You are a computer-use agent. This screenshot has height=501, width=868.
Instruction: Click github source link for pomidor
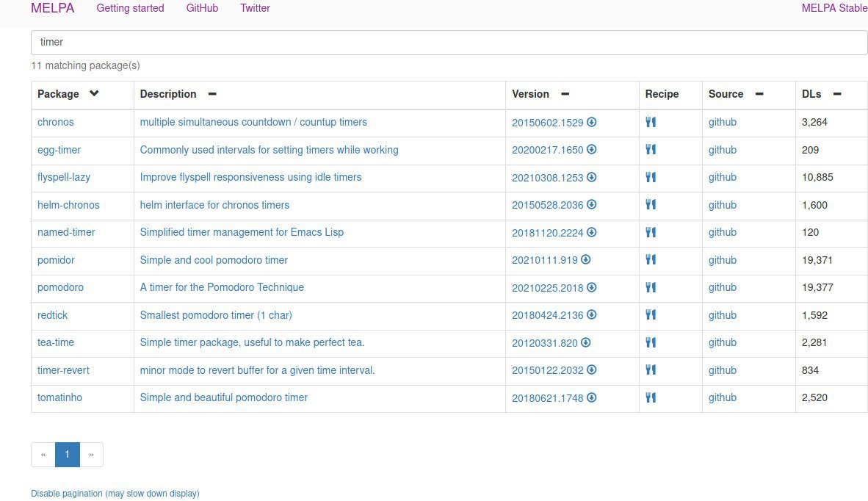tap(723, 259)
